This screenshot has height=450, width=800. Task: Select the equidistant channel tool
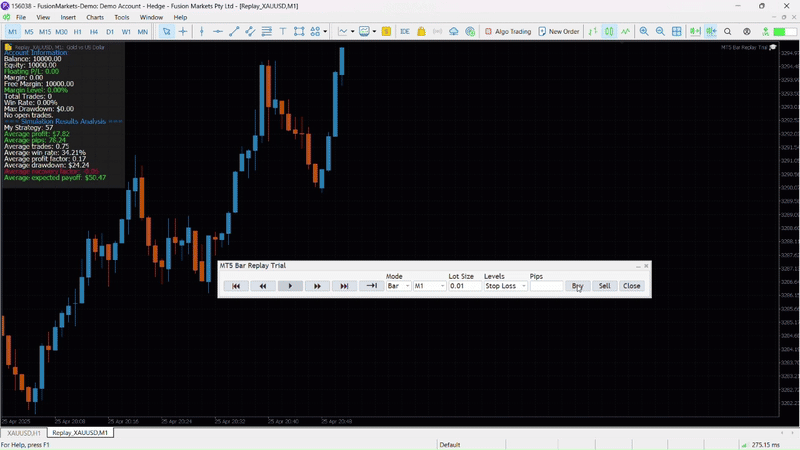click(250, 32)
